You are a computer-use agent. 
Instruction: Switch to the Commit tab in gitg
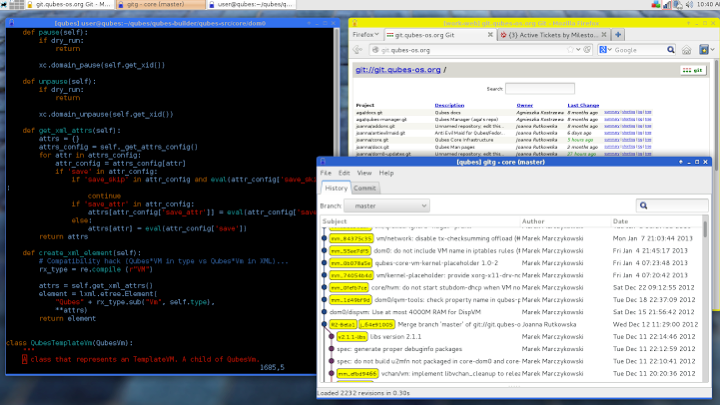(365, 188)
